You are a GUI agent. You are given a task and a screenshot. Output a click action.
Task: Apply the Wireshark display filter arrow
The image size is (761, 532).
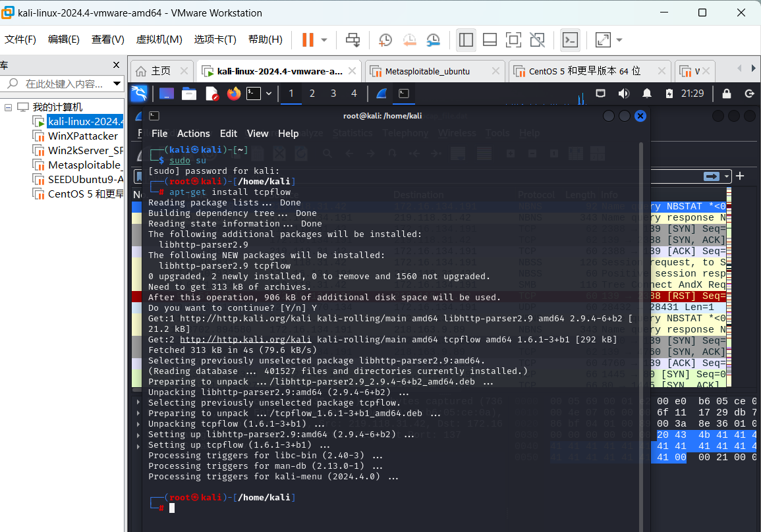pyautogui.click(x=712, y=176)
